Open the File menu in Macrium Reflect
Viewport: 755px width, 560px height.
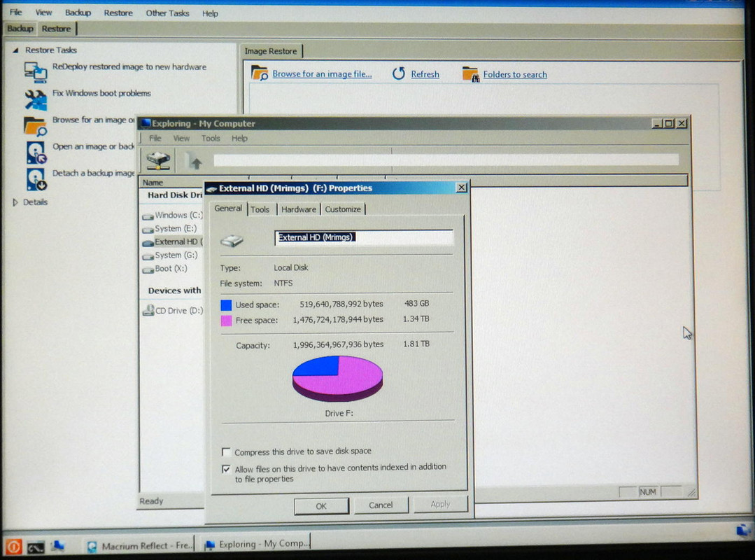point(15,12)
